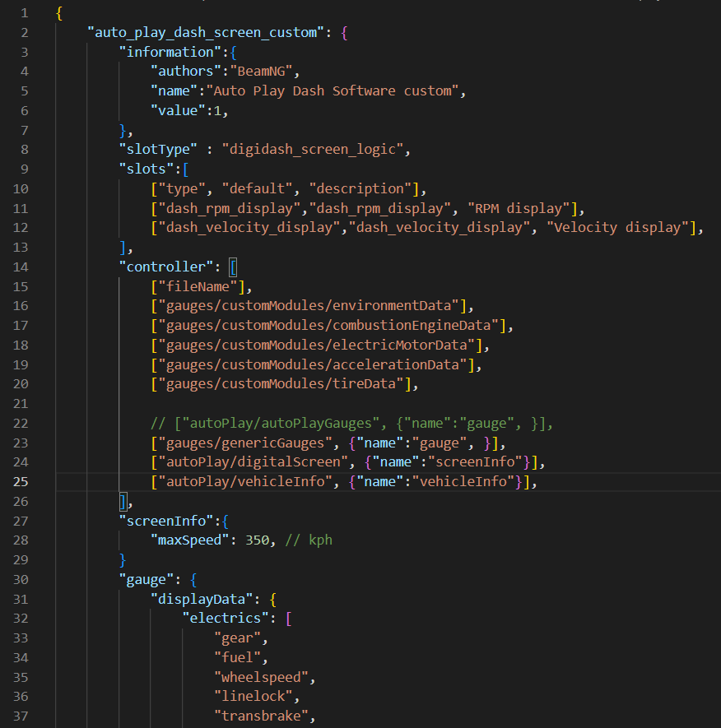
Task: Click the "controller" key on line 14
Action: (166, 267)
